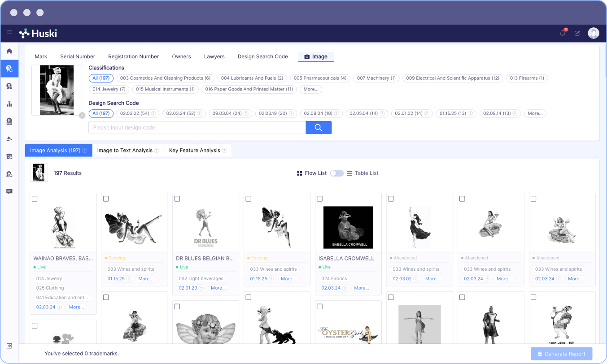Run the design code search magnifier button
This screenshot has width=607, height=364.
pyautogui.click(x=319, y=127)
